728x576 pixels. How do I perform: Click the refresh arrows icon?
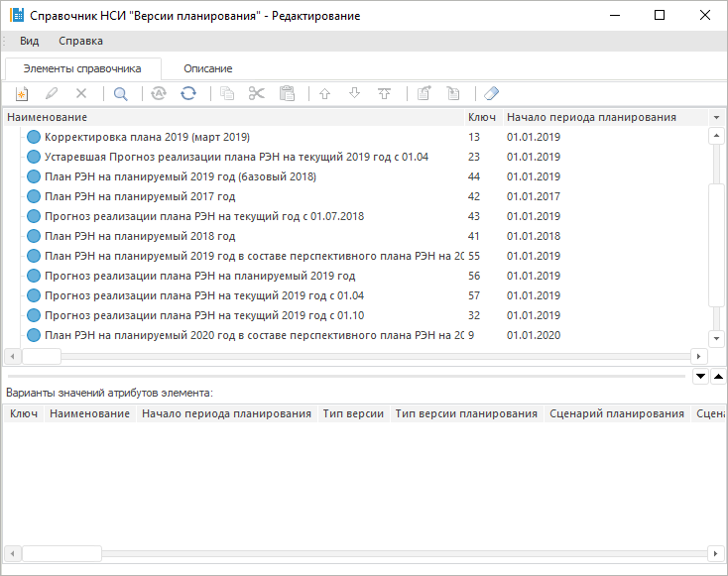click(187, 93)
